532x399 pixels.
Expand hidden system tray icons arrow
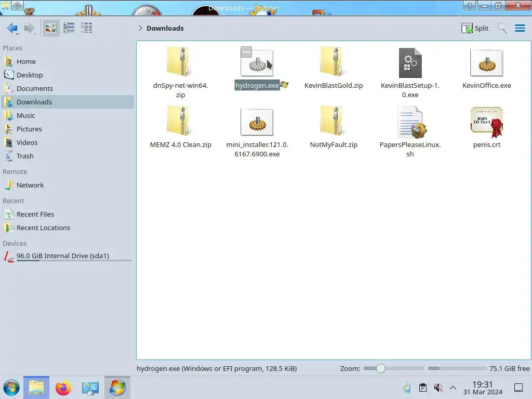453,388
